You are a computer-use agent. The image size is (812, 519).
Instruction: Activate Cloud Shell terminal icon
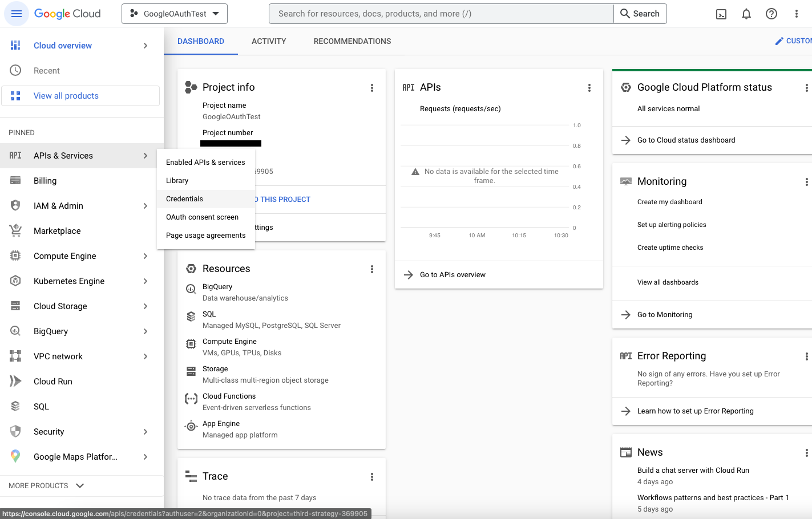(721, 14)
